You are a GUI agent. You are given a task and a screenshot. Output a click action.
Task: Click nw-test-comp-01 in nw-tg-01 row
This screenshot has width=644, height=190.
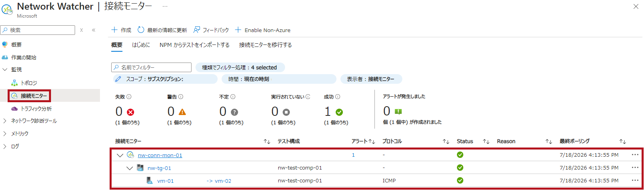(300, 168)
